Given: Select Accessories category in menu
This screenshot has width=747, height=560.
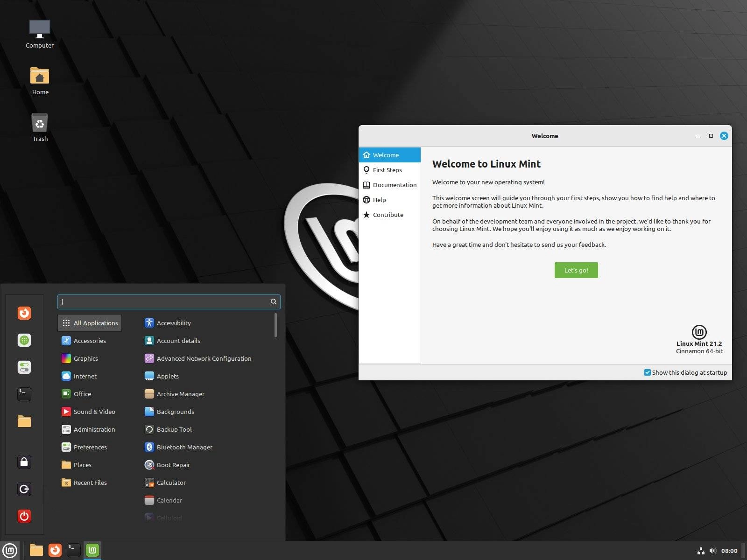Looking at the screenshot, I should point(90,341).
